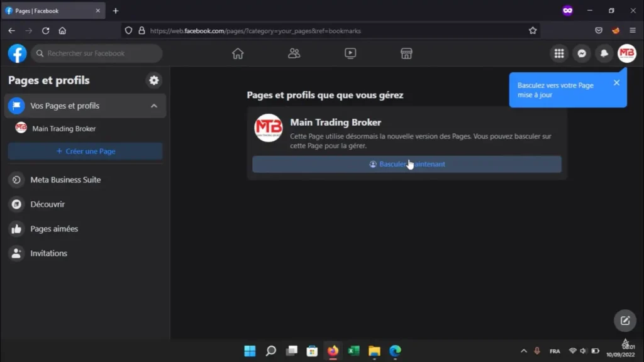Open Invitations section
Screen dimensions: 644x362
click(x=86, y=253)
